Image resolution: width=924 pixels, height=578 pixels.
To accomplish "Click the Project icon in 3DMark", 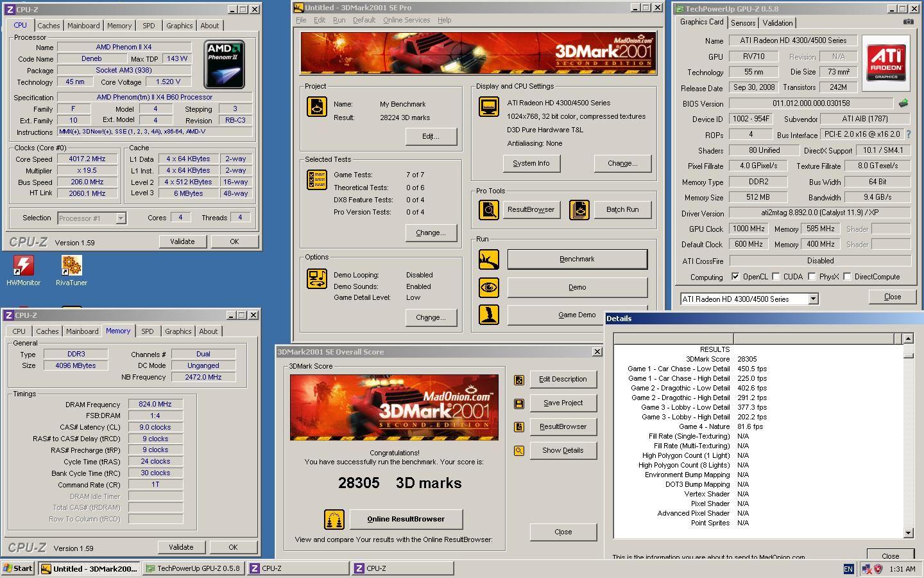I will coord(317,107).
